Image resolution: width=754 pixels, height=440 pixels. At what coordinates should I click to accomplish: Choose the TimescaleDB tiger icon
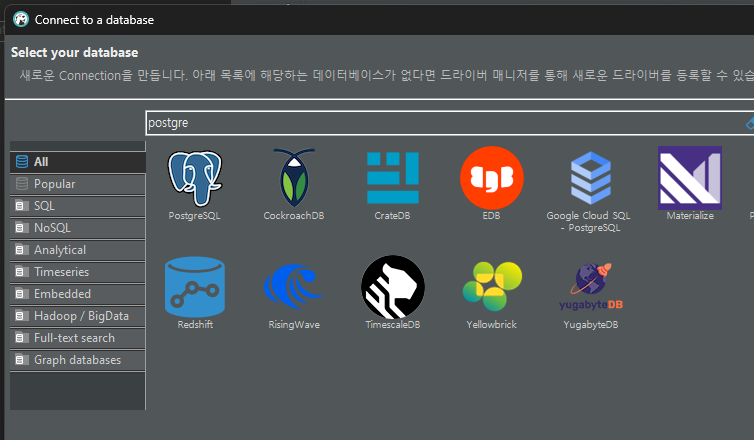point(393,287)
